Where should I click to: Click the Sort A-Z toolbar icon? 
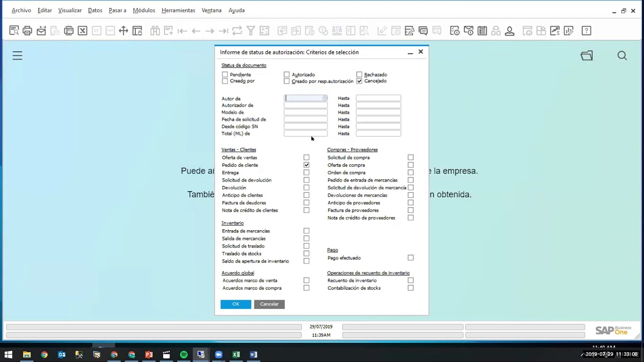tap(264, 31)
